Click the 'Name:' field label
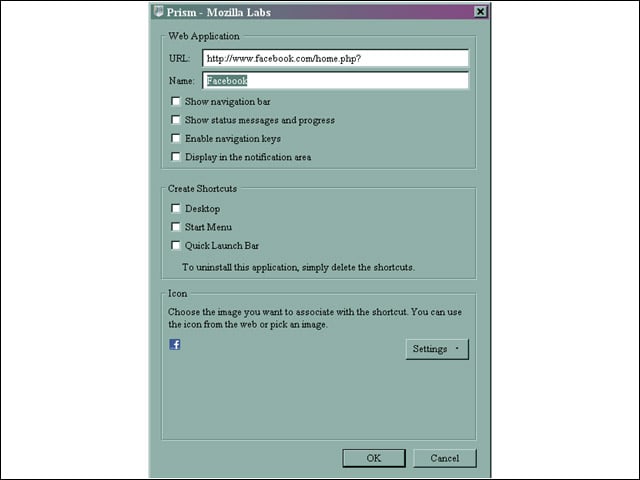 point(182,81)
